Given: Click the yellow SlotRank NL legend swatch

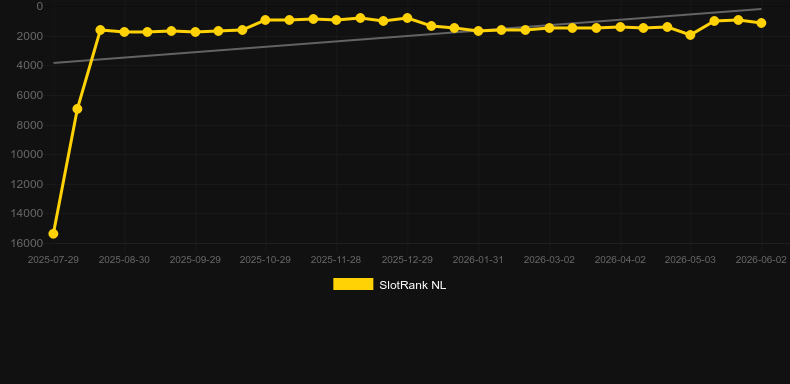Looking at the screenshot, I should coord(353,284).
